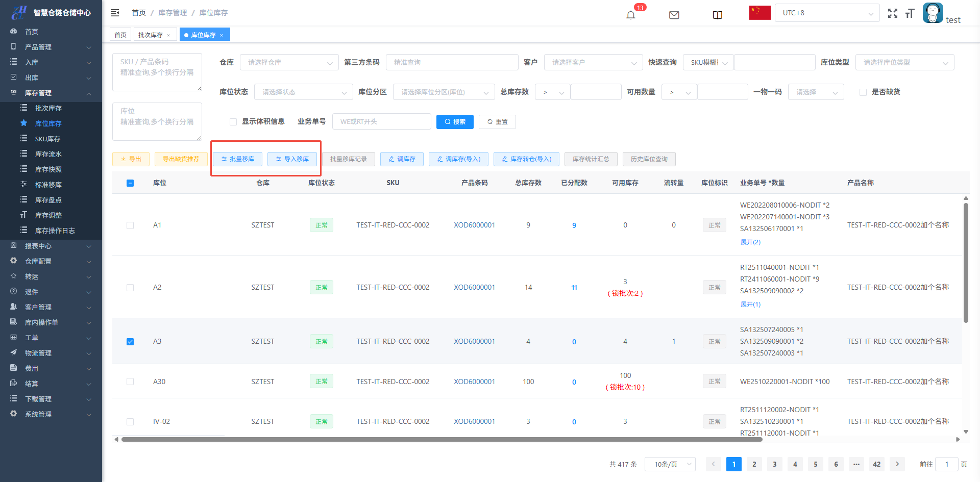Enable the 是否缺货 checkbox
The image size is (980, 482).
click(x=863, y=92)
